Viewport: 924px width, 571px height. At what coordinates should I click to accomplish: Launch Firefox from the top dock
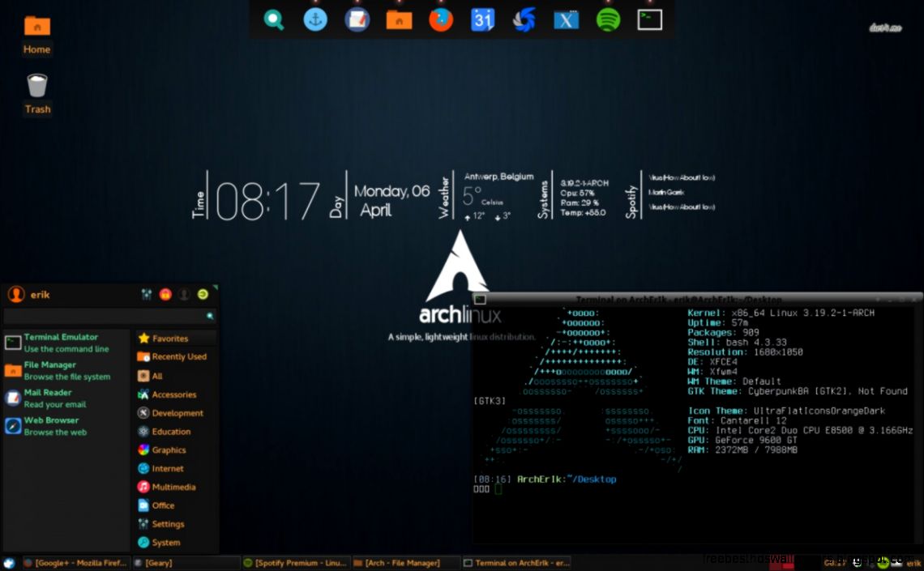[x=441, y=20]
